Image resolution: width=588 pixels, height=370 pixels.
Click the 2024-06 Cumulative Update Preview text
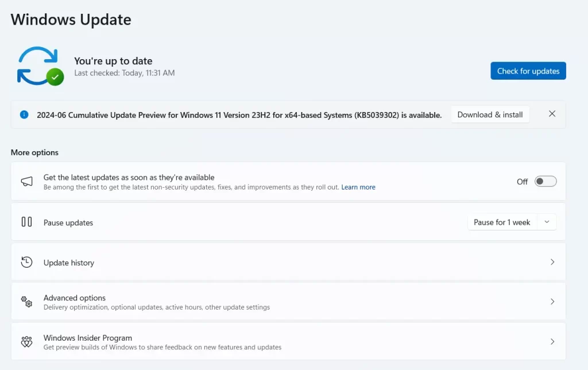pyautogui.click(x=239, y=115)
